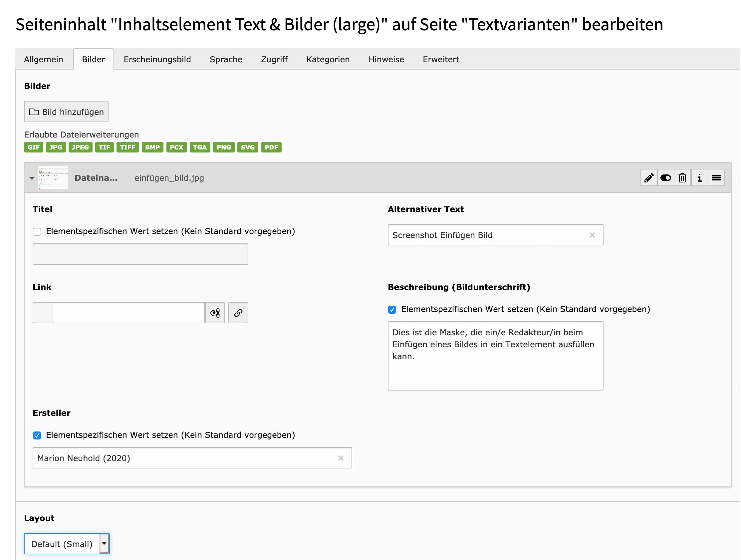
Task: Click the pencil edit icon for einfügen_bild.jpg
Action: pyautogui.click(x=649, y=177)
